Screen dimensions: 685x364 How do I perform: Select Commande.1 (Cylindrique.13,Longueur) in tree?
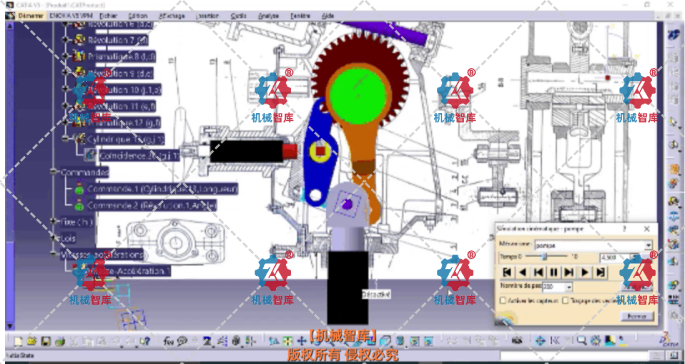tap(163, 189)
